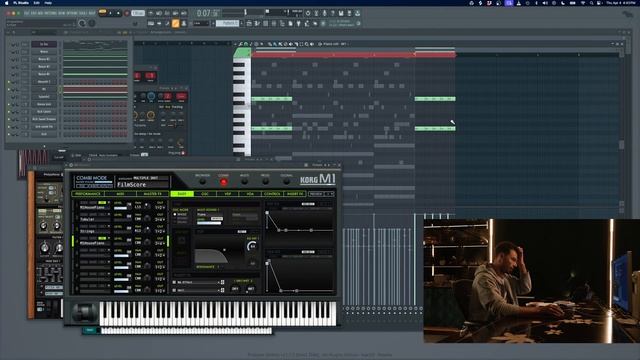Open the macOS Edit menu

click(x=36, y=3)
